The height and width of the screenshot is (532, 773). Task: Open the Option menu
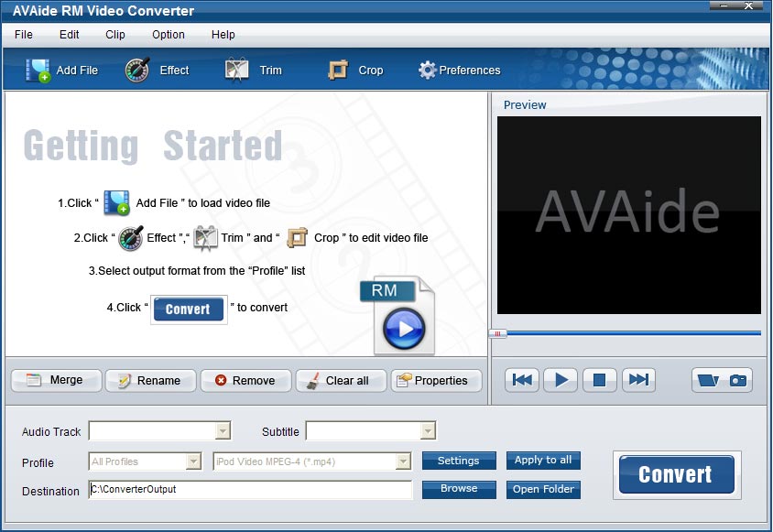point(168,35)
